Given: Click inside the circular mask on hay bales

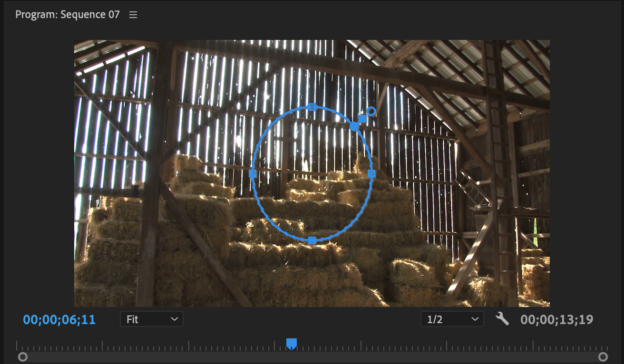Looking at the screenshot, I should (x=312, y=190).
